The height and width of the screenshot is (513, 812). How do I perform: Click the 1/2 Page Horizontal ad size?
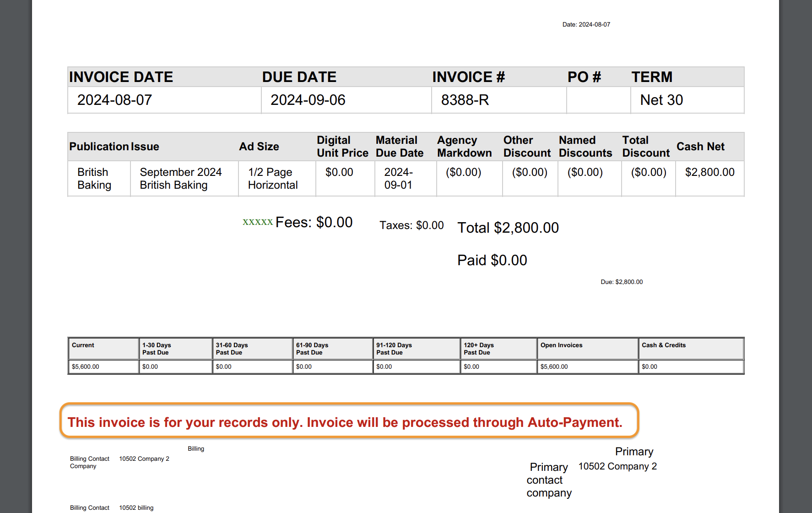[x=272, y=179]
